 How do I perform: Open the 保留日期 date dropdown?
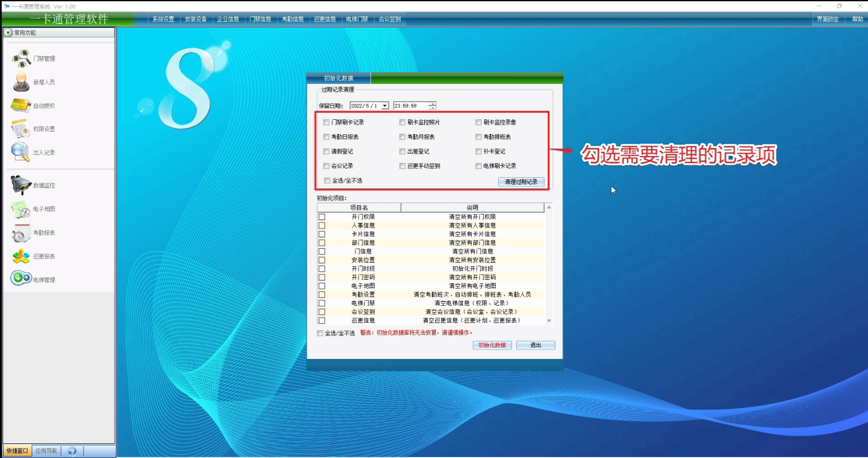[385, 106]
